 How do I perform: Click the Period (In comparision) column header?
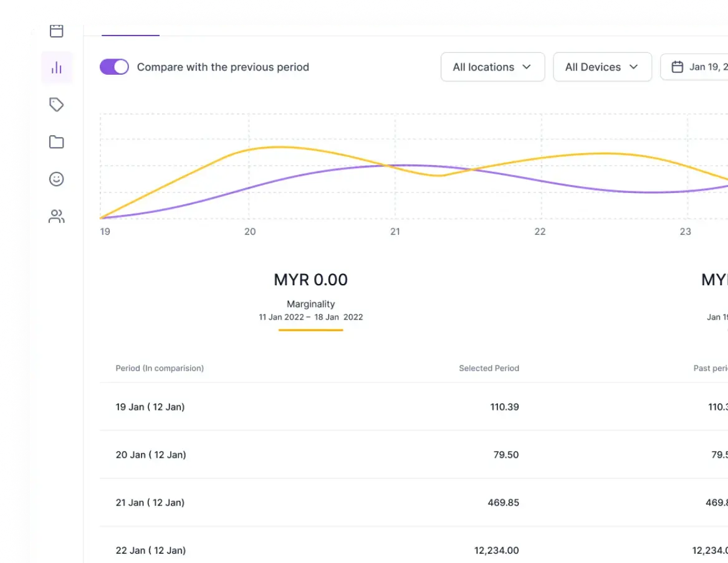point(160,368)
